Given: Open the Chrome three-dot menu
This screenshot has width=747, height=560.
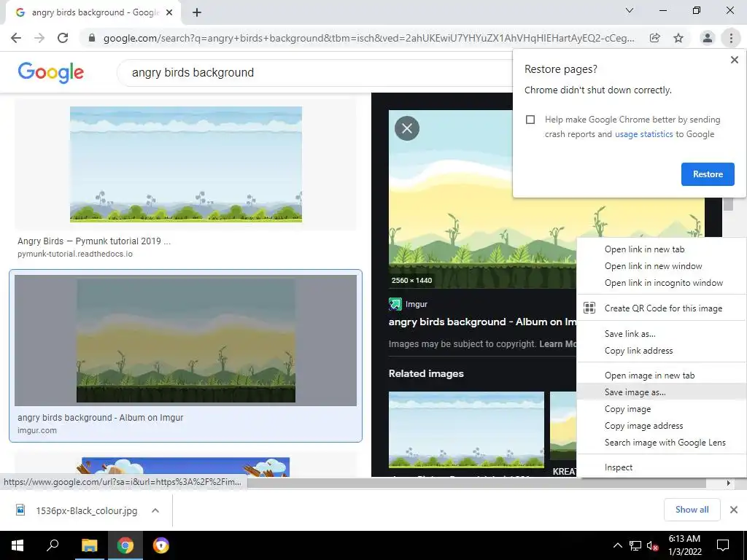Looking at the screenshot, I should (731, 38).
